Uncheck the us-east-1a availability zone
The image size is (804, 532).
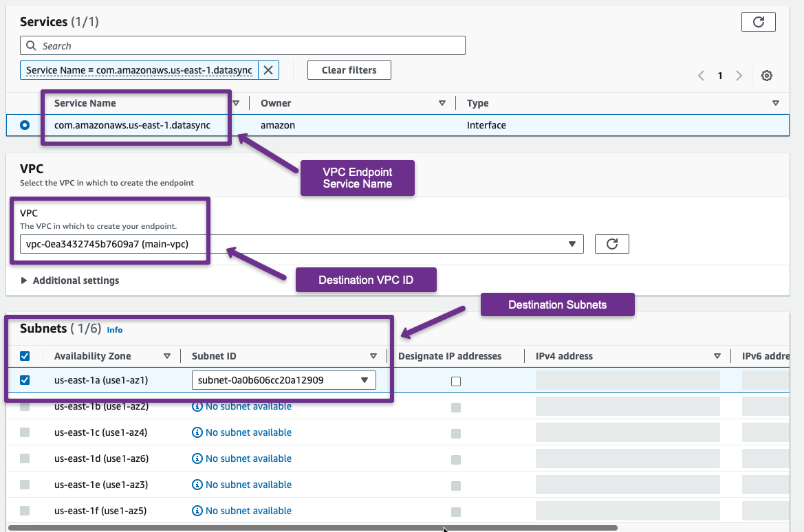(x=25, y=380)
